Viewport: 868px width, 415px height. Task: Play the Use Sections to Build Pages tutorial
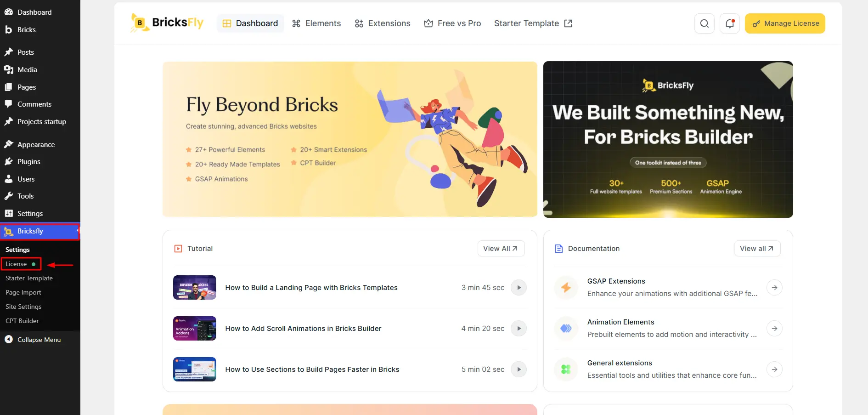tap(519, 370)
